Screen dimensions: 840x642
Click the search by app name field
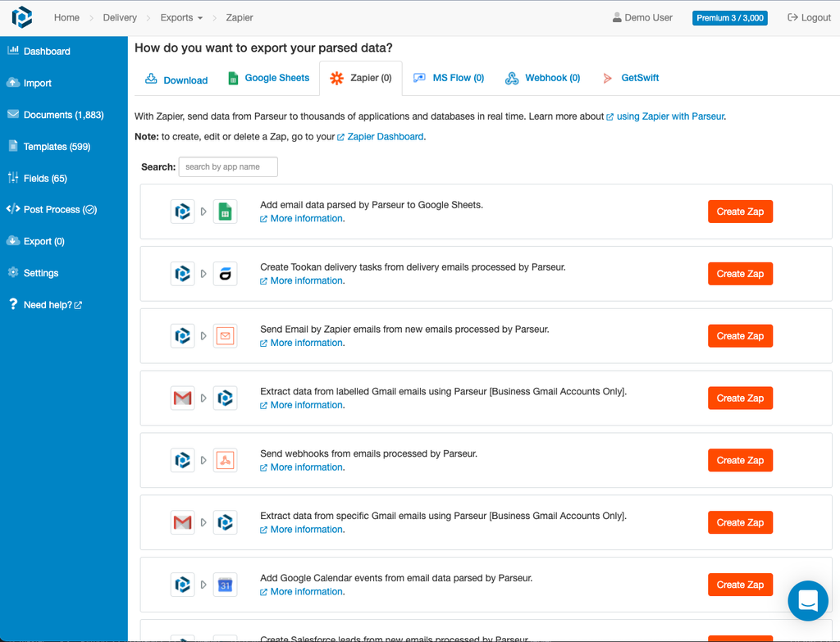coord(228,166)
